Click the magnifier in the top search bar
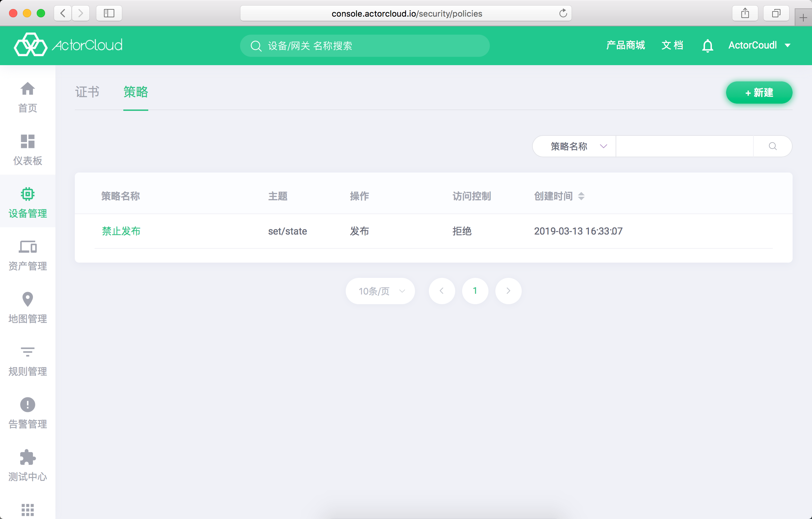Viewport: 812px width, 519px height. [x=256, y=46]
